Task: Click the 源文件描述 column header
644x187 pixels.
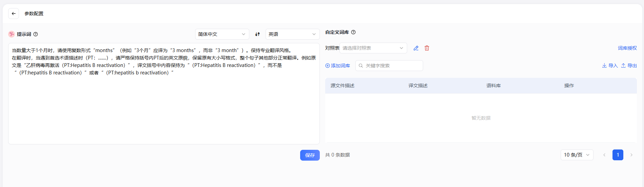Action: pos(342,86)
